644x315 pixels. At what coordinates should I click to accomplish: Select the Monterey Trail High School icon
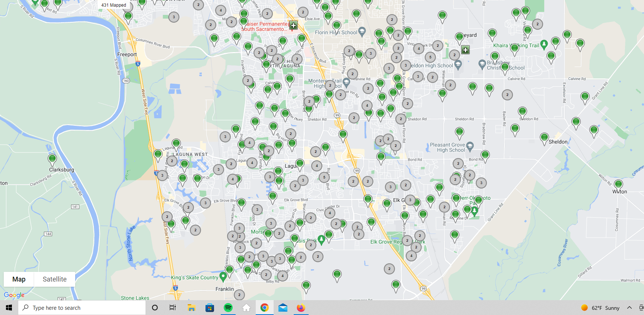point(346,82)
